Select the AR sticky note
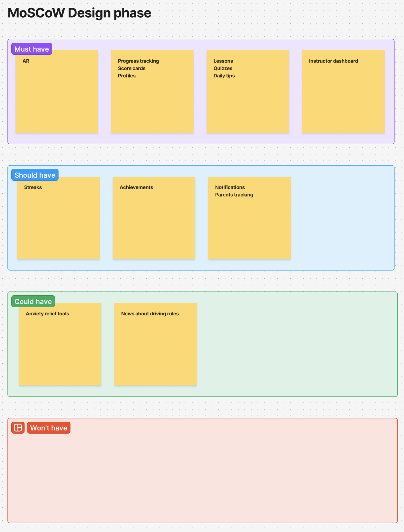404x532 pixels. point(57,94)
